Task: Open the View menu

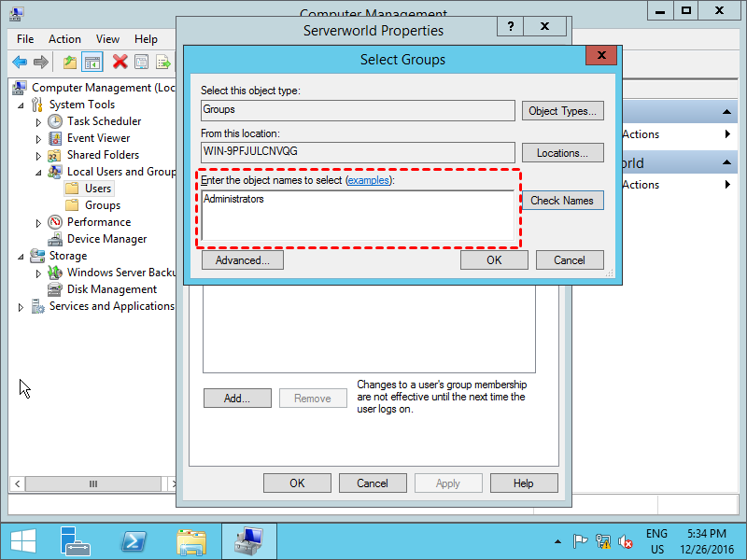Action: (x=107, y=39)
